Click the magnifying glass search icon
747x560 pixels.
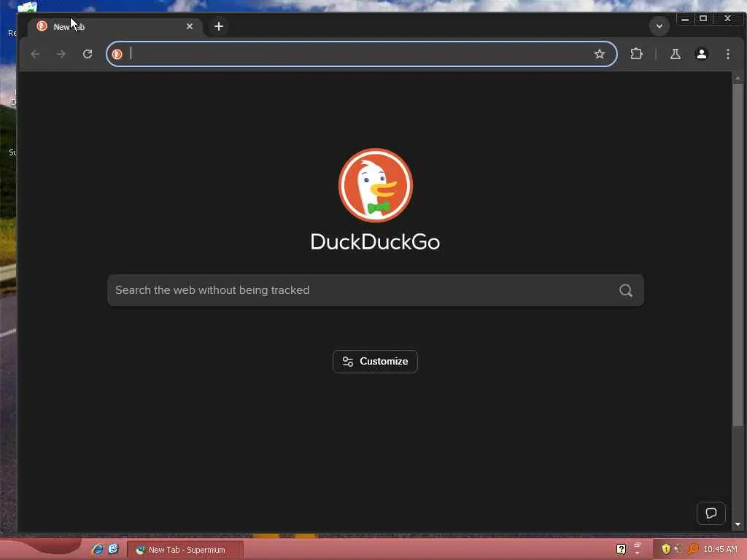point(626,290)
